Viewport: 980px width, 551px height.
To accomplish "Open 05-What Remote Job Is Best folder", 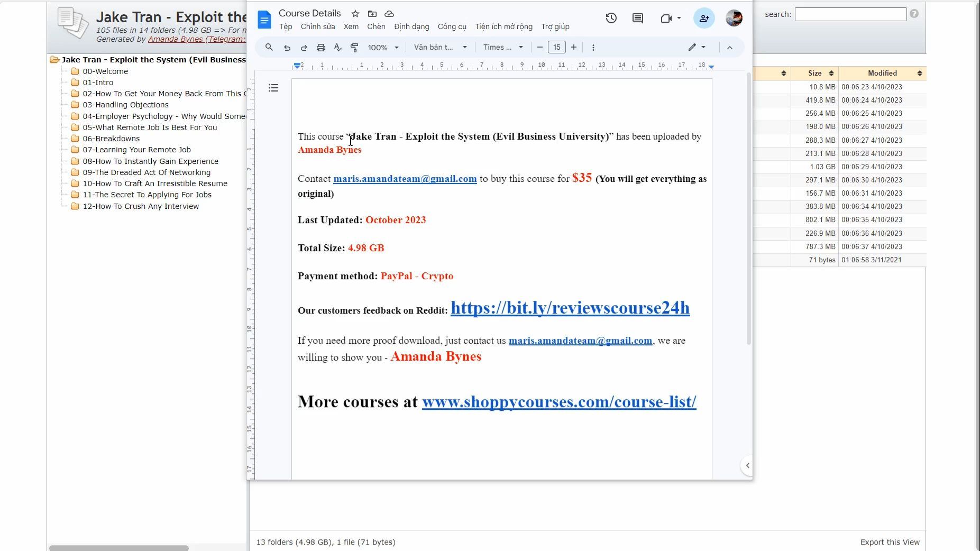I will tap(150, 127).
